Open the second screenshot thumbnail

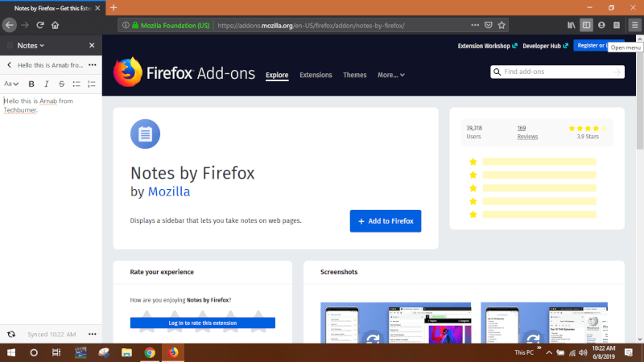[x=544, y=323]
